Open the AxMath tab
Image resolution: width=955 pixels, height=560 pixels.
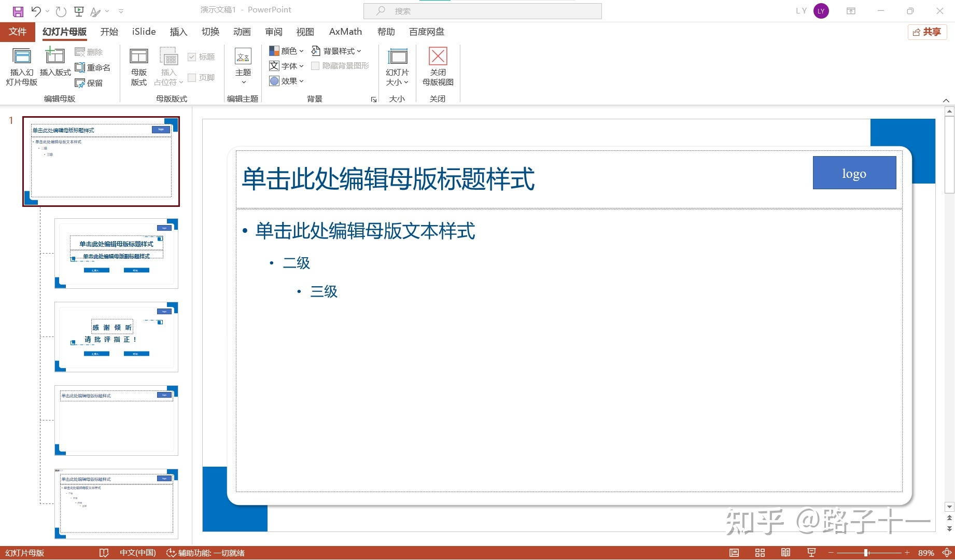tap(346, 32)
